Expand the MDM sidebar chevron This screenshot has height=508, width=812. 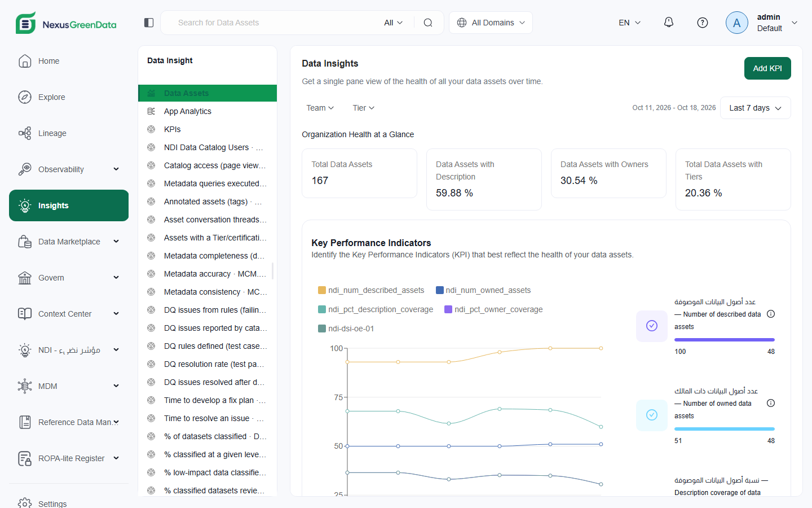[116, 386]
